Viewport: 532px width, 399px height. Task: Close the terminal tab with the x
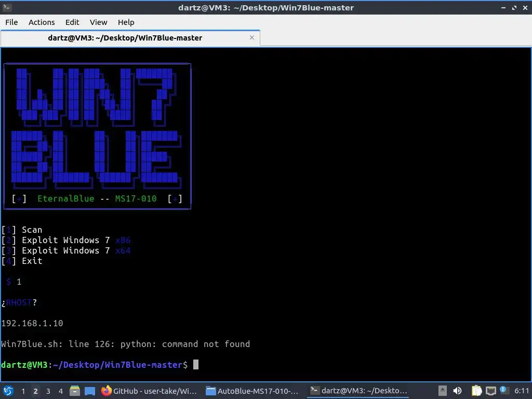point(252,37)
